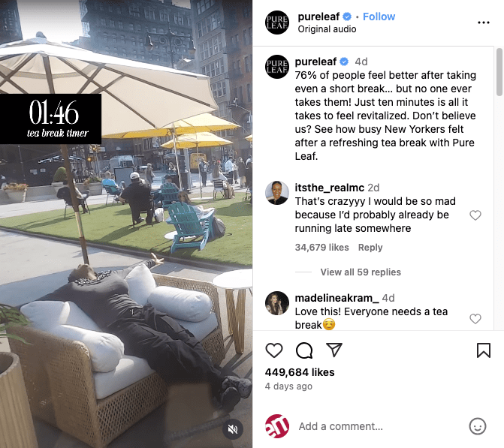View the 449,684 likes list
504x448 pixels.
pos(300,372)
